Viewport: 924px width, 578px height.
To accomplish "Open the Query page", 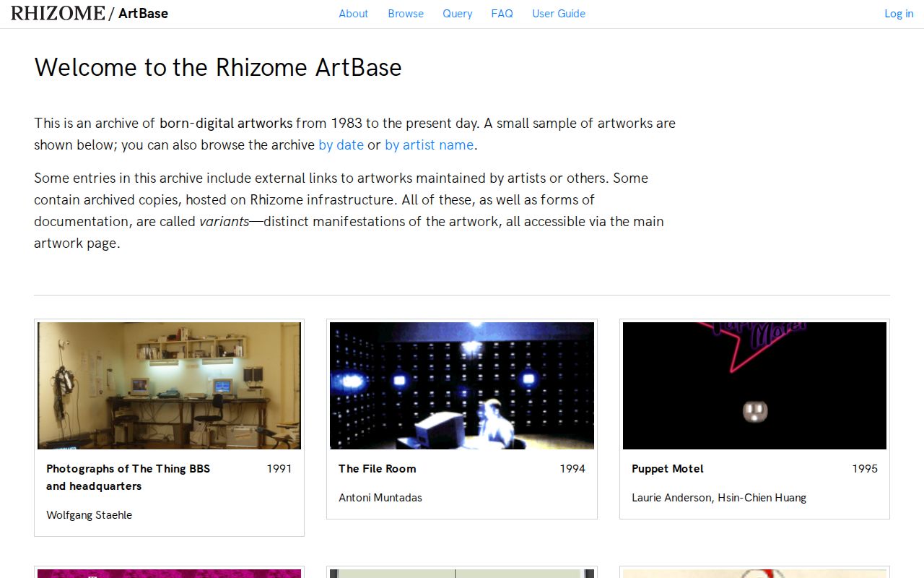I will tap(457, 14).
